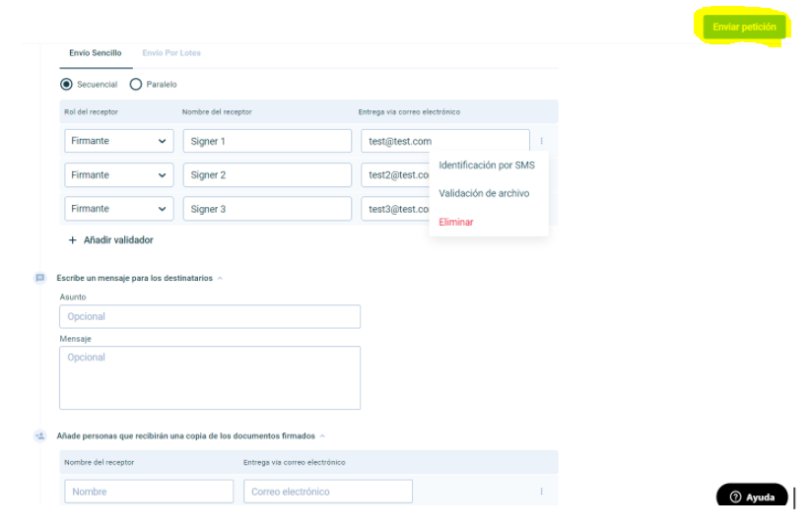The image size is (810, 532).
Task: Switch to the 'Envío Por Lotes' tab
Action: click(171, 52)
